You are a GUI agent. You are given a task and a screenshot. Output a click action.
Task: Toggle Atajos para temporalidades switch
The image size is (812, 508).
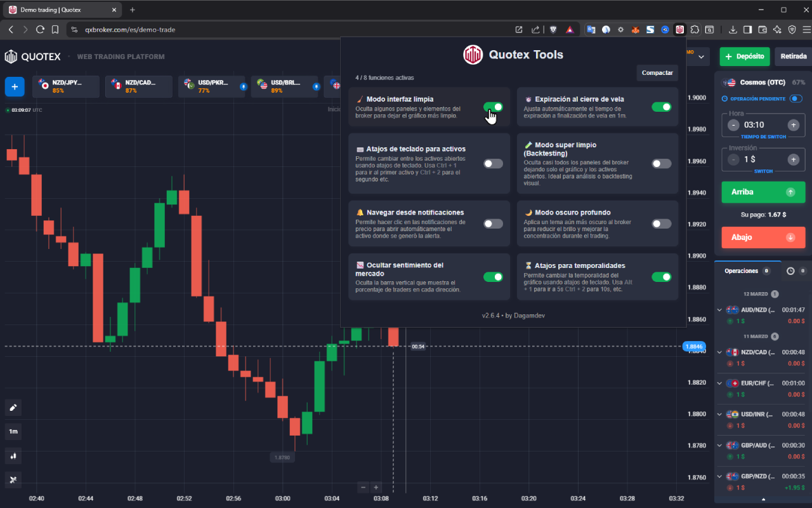pyautogui.click(x=661, y=277)
